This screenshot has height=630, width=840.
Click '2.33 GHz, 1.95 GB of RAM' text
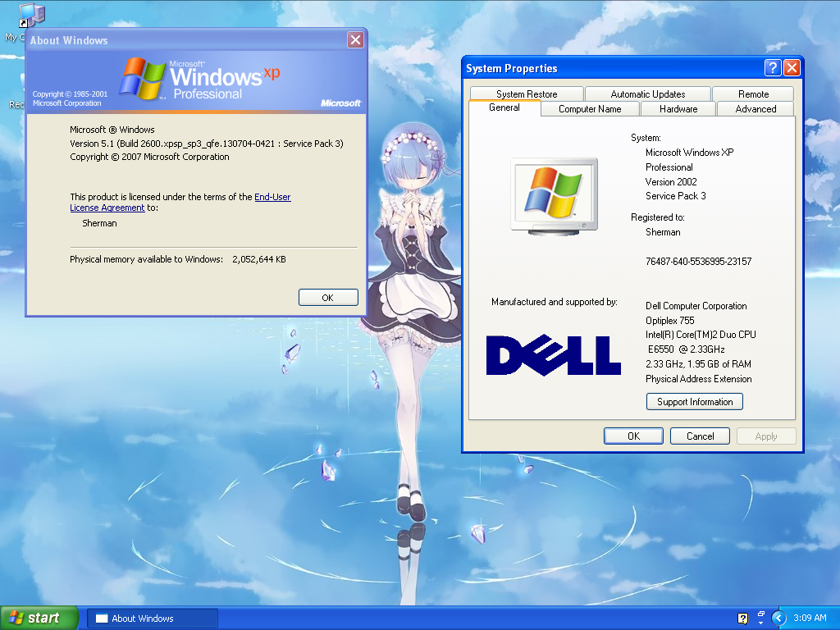698,364
